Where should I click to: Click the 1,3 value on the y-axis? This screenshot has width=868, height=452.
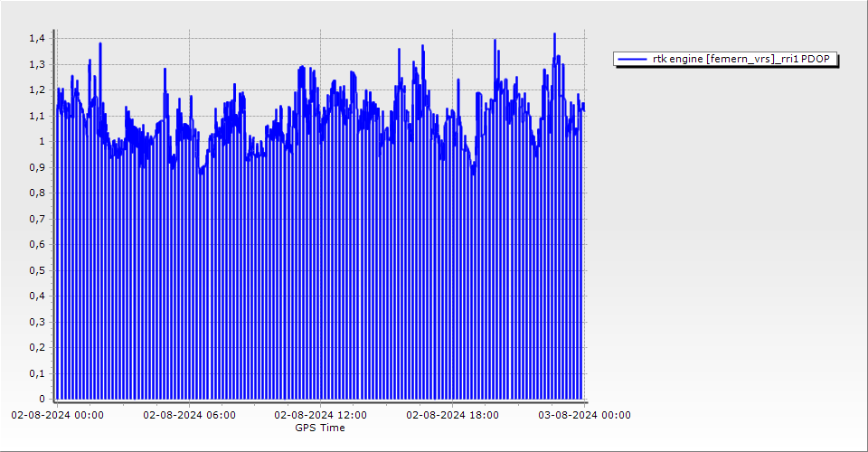pyautogui.click(x=37, y=64)
